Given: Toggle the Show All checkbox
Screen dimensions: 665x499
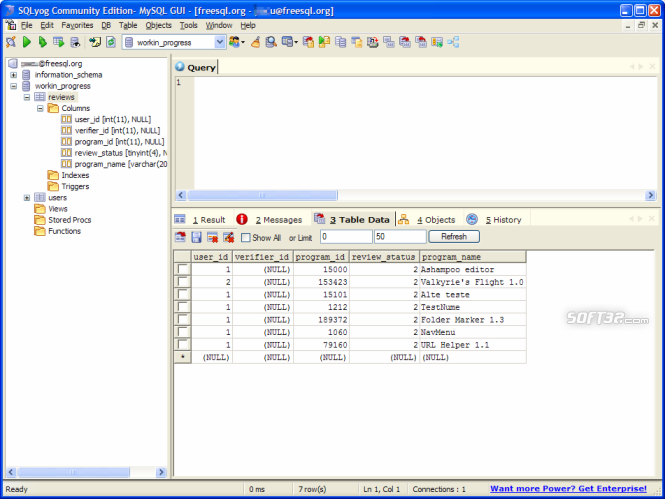Looking at the screenshot, I should coord(246,237).
